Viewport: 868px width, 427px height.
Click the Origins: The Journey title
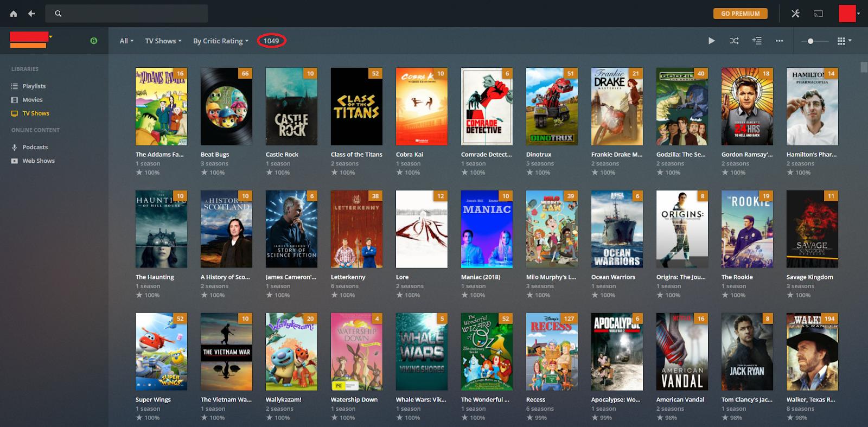pyautogui.click(x=681, y=277)
